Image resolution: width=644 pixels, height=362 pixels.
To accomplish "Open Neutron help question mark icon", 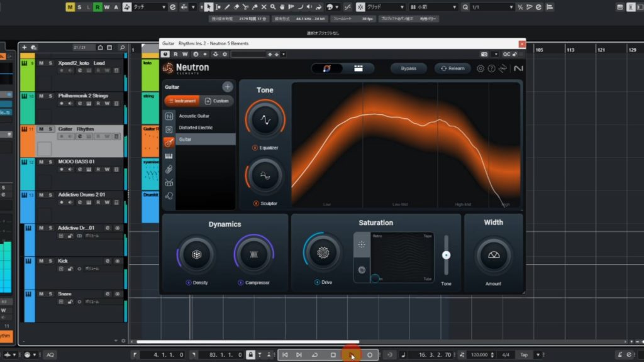I will (492, 69).
